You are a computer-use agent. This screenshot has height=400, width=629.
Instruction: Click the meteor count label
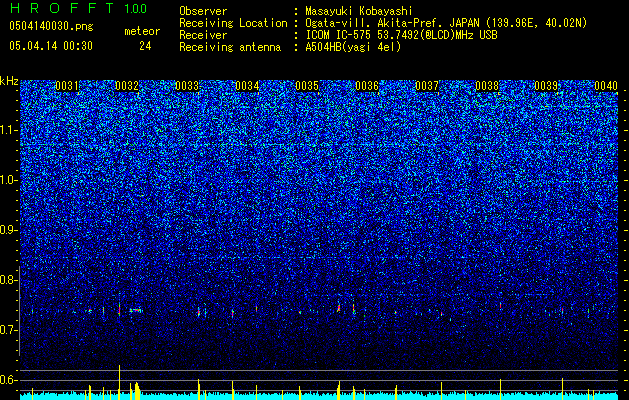pos(142,31)
